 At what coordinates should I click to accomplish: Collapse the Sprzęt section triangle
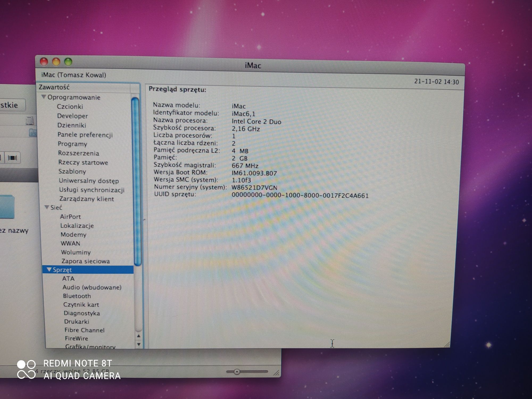49,270
